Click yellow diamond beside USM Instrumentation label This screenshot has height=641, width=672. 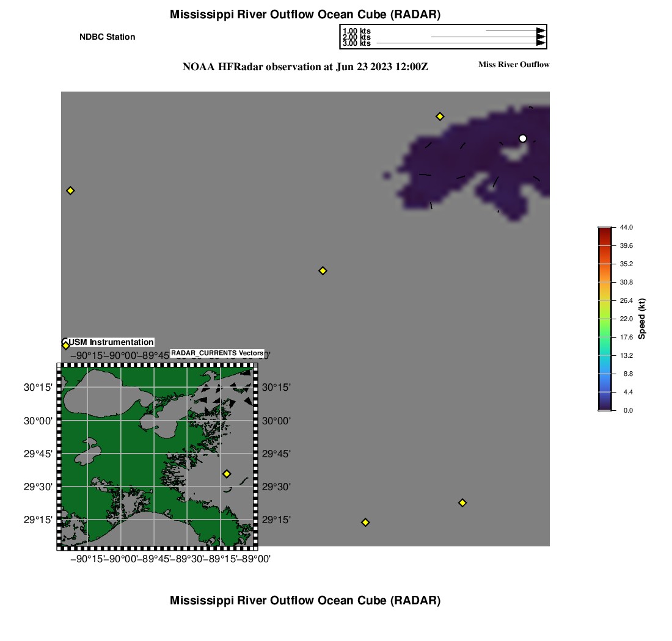coord(66,346)
